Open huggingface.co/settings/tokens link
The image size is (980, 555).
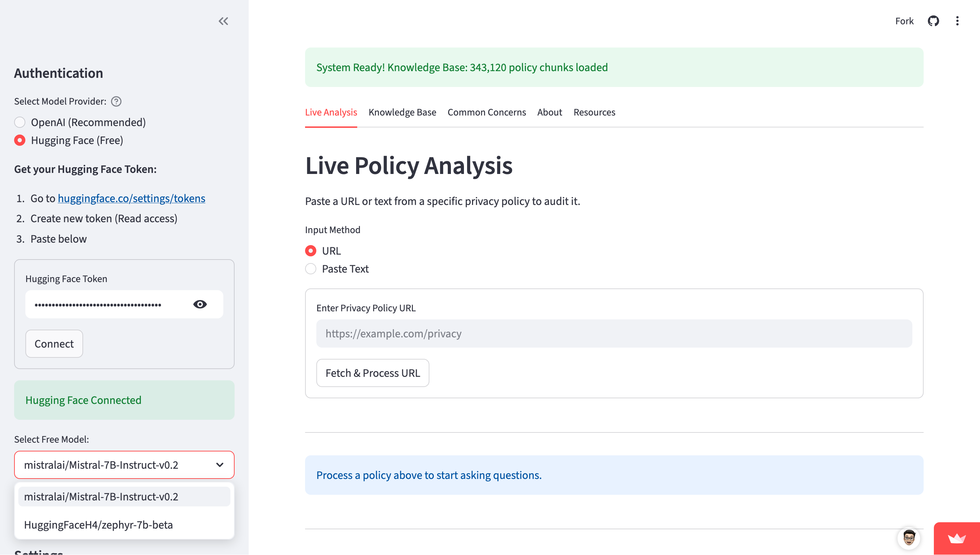(x=131, y=198)
